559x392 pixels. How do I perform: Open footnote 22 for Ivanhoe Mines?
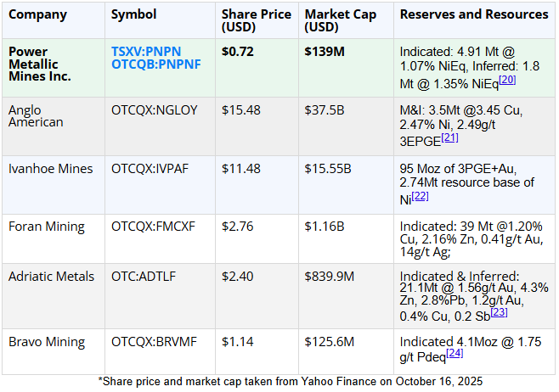420,197
